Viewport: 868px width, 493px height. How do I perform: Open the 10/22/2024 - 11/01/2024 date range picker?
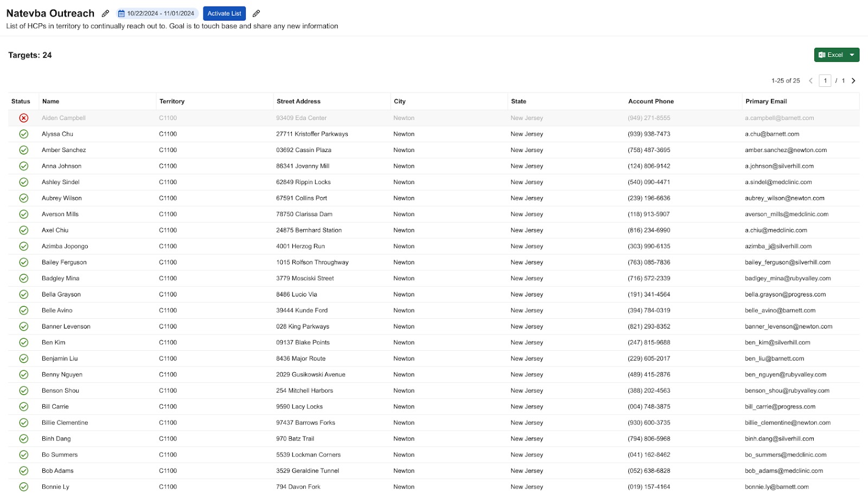pos(156,14)
